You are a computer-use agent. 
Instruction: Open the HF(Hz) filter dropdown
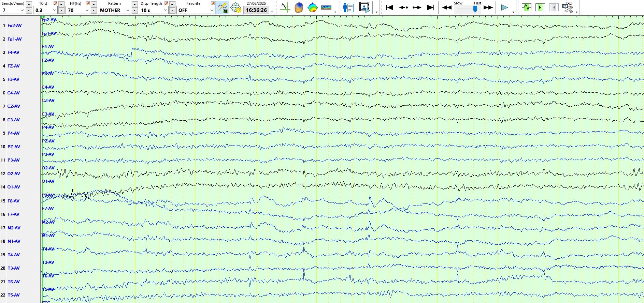click(78, 10)
